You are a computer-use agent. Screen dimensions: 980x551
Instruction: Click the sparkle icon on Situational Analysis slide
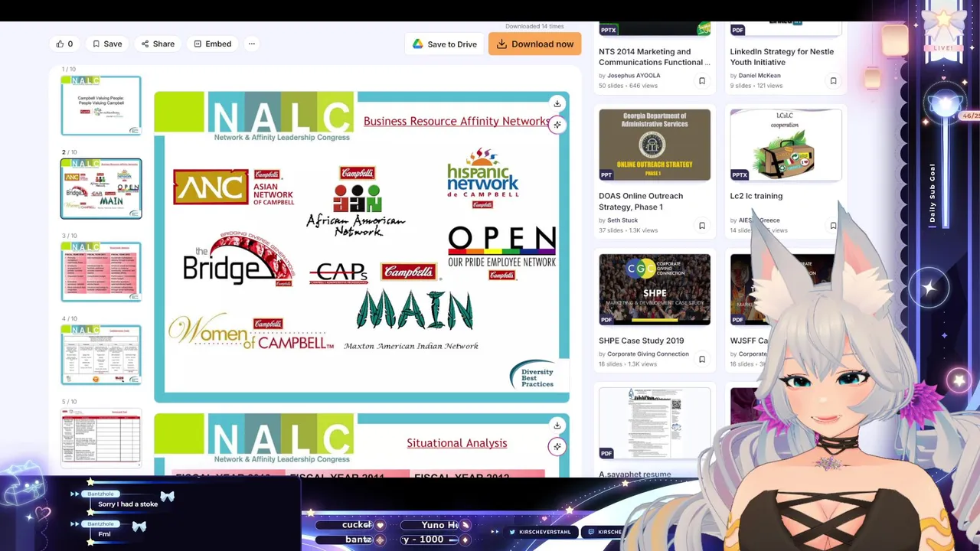(x=557, y=446)
